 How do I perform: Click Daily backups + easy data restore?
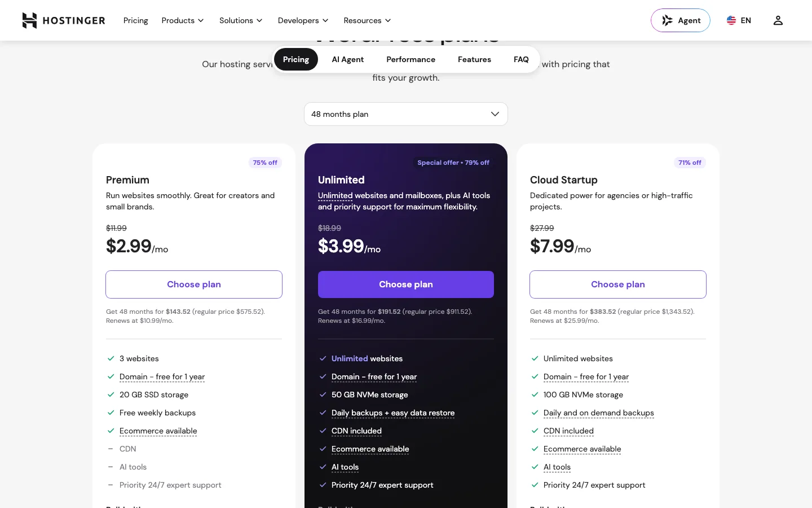(x=393, y=413)
